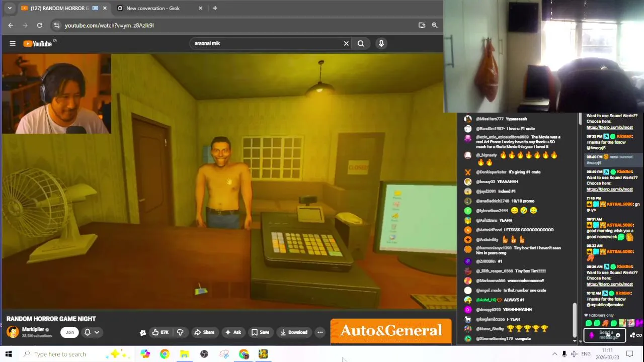The image size is (644, 362).
Task: Open top blerp.com/x/mcst link in Kick chat
Action: 609,128
